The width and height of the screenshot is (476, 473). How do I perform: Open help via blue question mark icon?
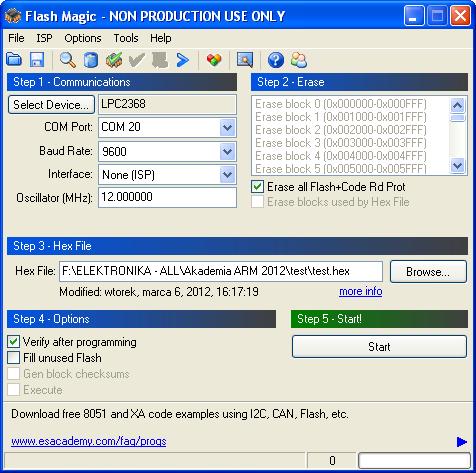click(x=276, y=60)
